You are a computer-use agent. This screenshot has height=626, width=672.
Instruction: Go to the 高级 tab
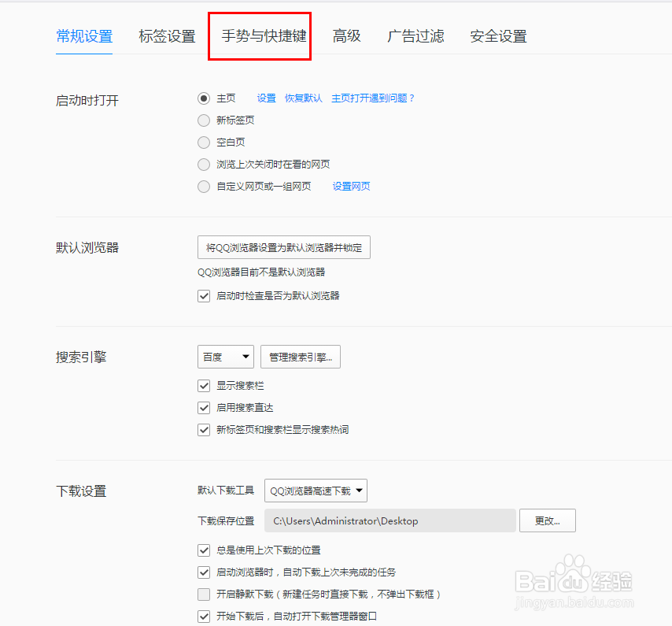click(347, 36)
